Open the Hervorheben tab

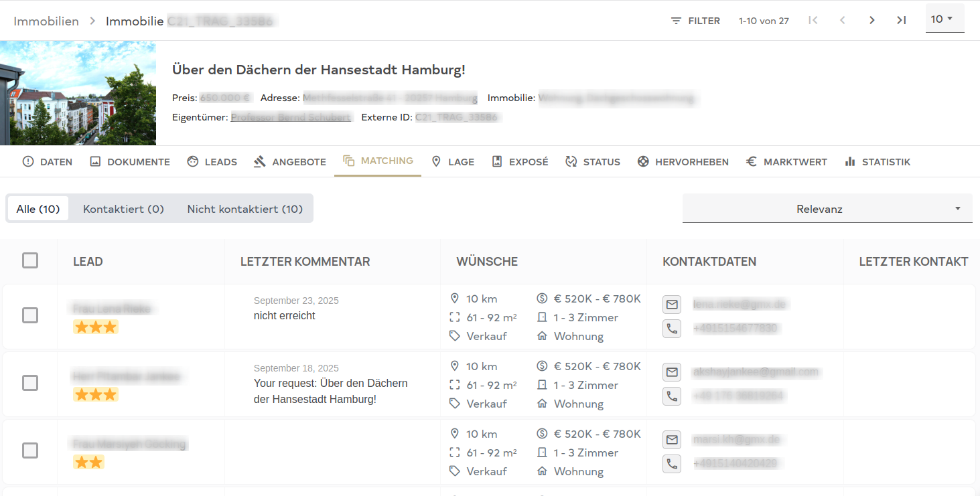(683, 162)
